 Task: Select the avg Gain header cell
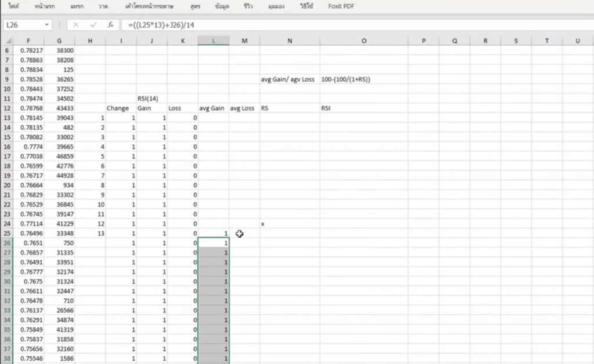pos(213,108)
